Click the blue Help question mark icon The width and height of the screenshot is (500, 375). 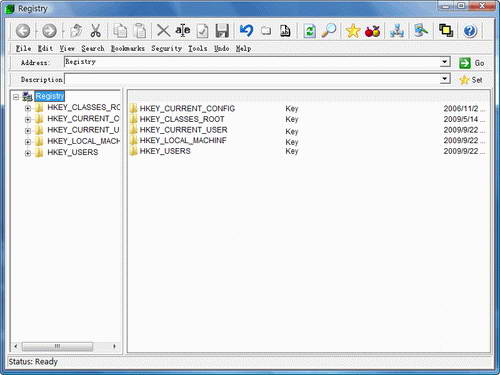point(470,31)
